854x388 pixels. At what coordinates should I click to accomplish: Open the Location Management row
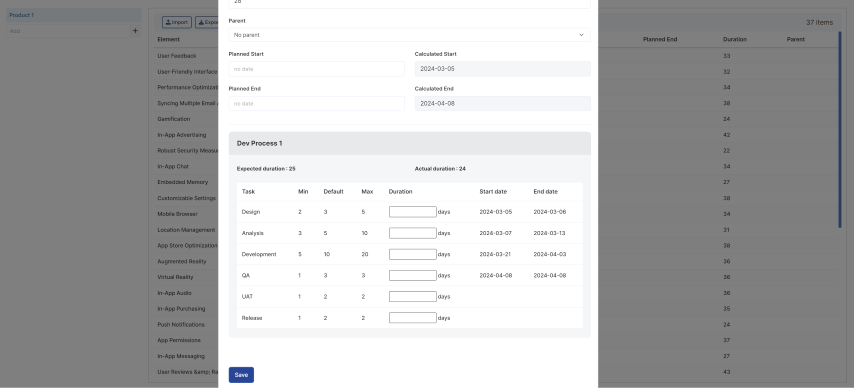pos(186,230)
